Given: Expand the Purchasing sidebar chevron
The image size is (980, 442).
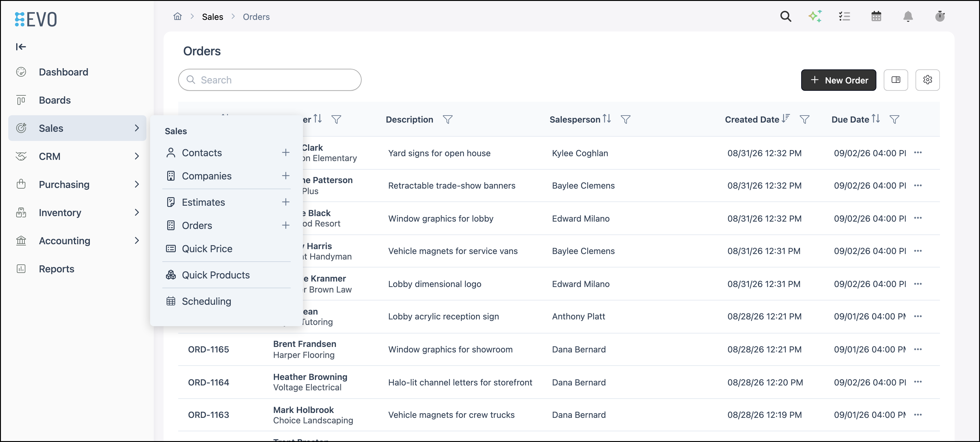Looking at the screenshot, I should tap(137, 185).
